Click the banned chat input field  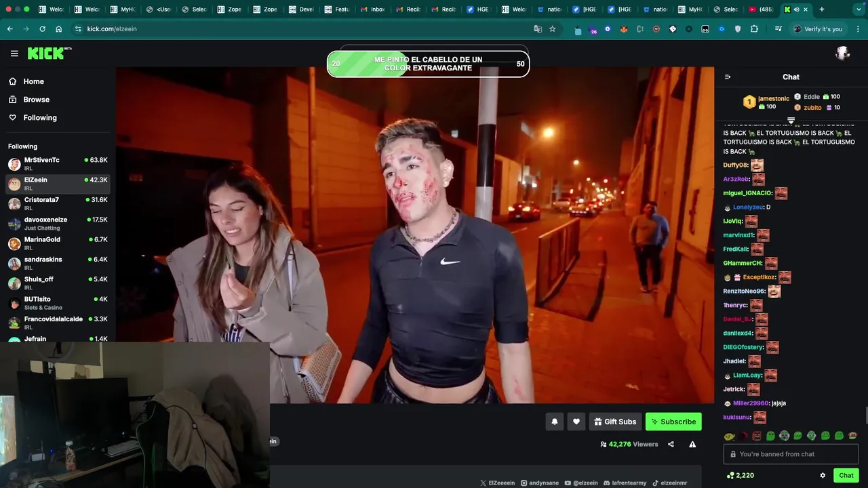[791, 454]
